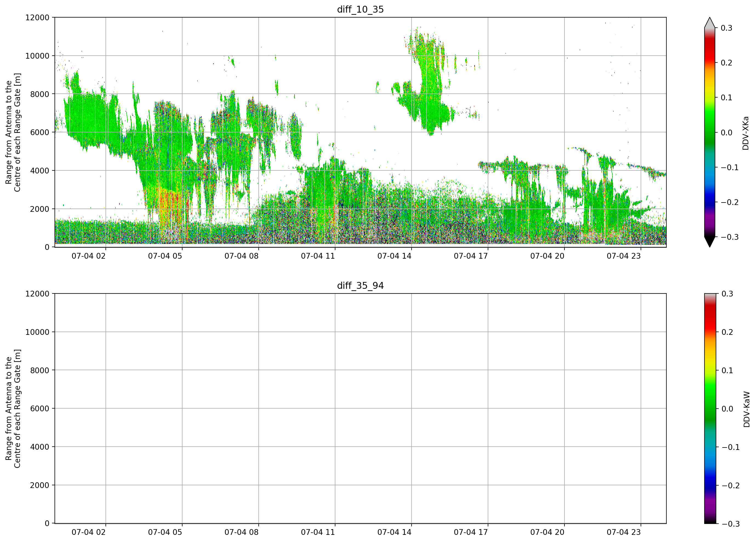The height and width of the screenshot is (542, 756).
Task: Click the 4000 y-tick on top plot
Action: point(40,171)
